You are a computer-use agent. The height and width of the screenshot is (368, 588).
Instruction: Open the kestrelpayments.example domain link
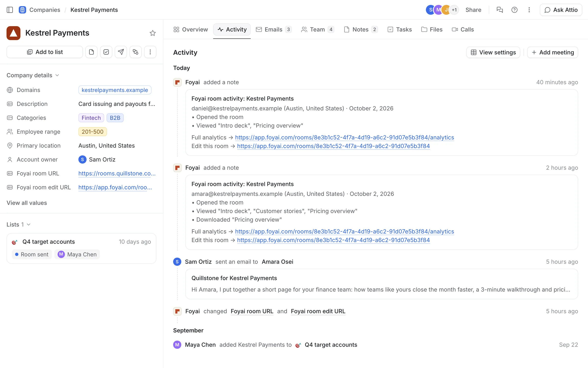click(x=115, y=90)
